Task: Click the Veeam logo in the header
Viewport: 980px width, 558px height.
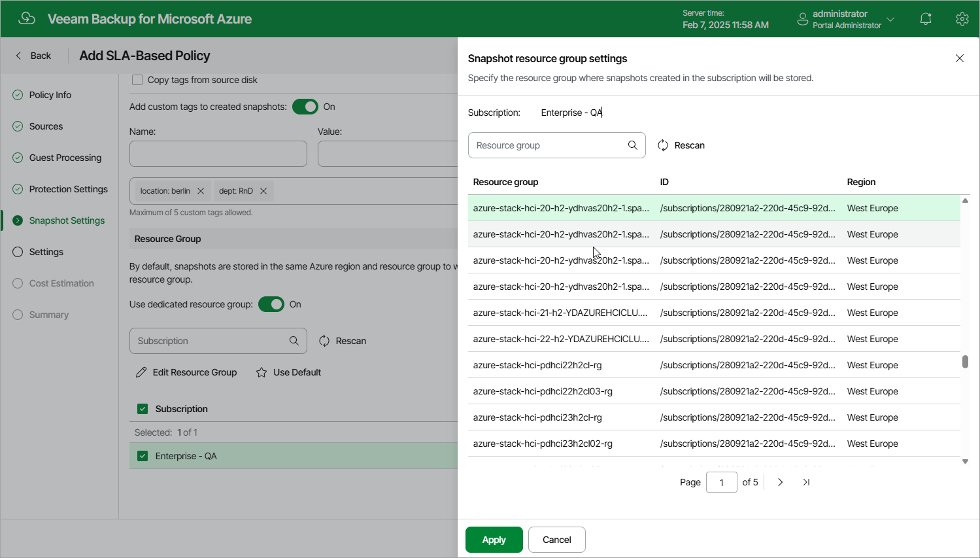Action: pos(27,18)
